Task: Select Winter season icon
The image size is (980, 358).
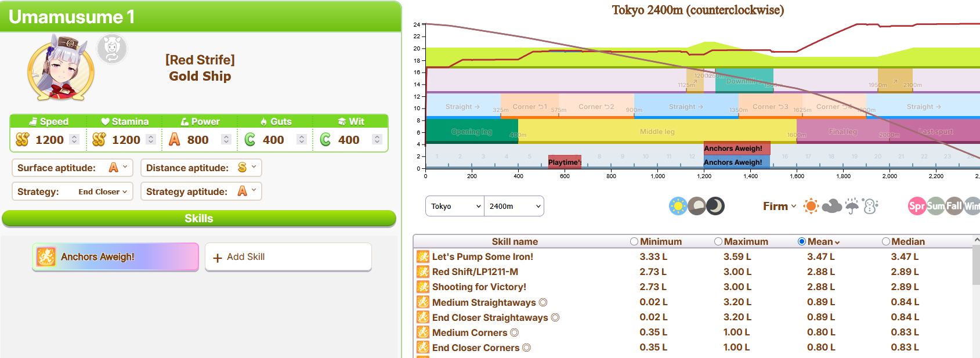Action: 972,206
